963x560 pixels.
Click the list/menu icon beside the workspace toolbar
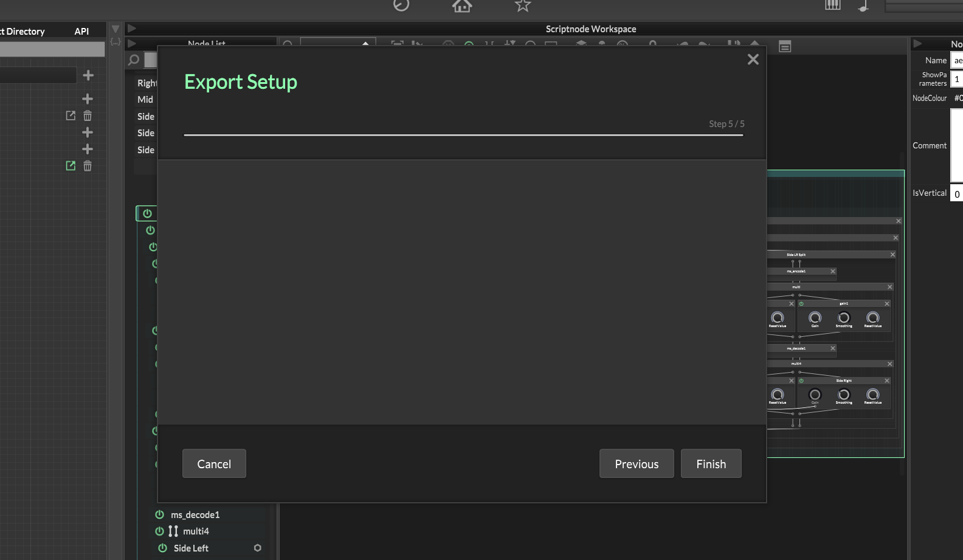(x=785, y=46)
